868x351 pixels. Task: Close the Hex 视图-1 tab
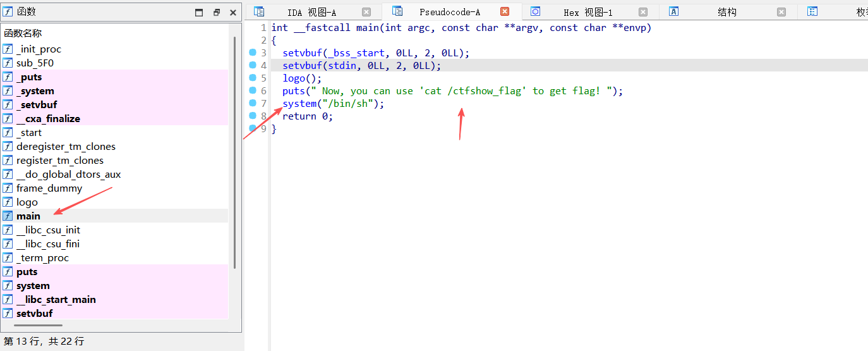[643, 12]
